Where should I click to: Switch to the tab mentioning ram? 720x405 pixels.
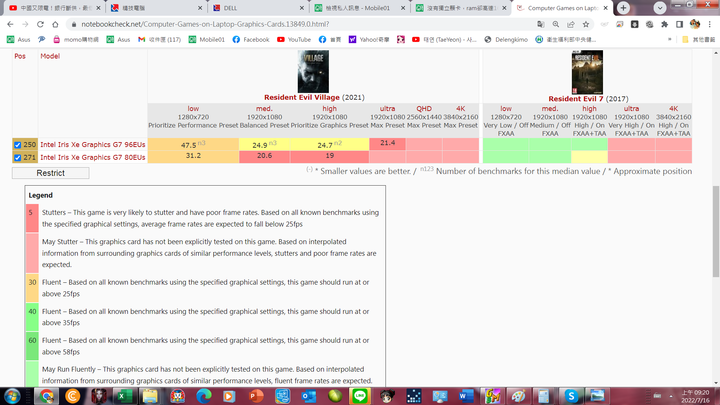tap(461, 8)
